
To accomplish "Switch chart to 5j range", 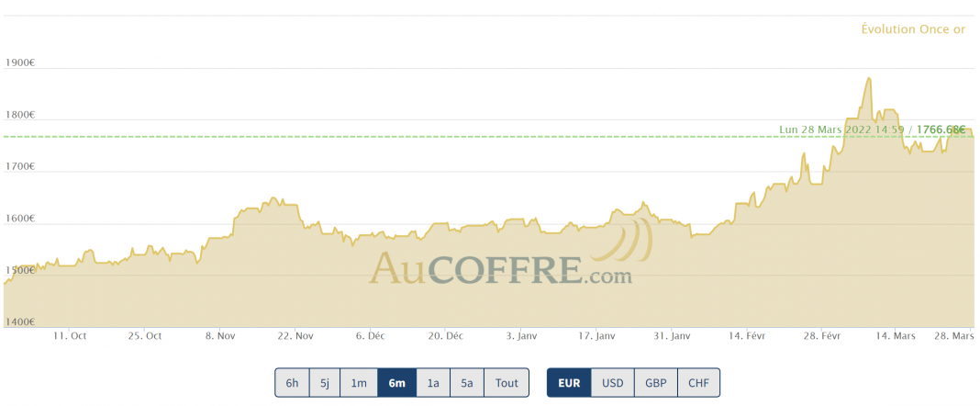I will (x=325, y=383).
